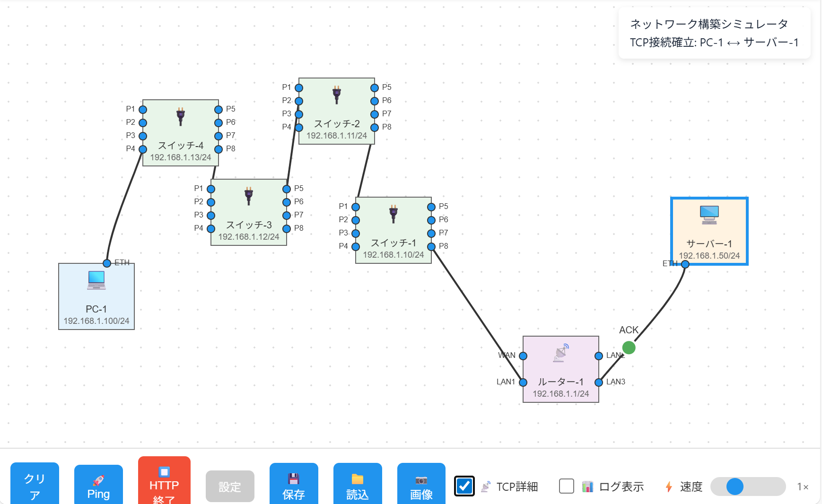Click port P2 on スイッチ-3
This screenshot has width=822, height=504.
[x=211, y=202]
